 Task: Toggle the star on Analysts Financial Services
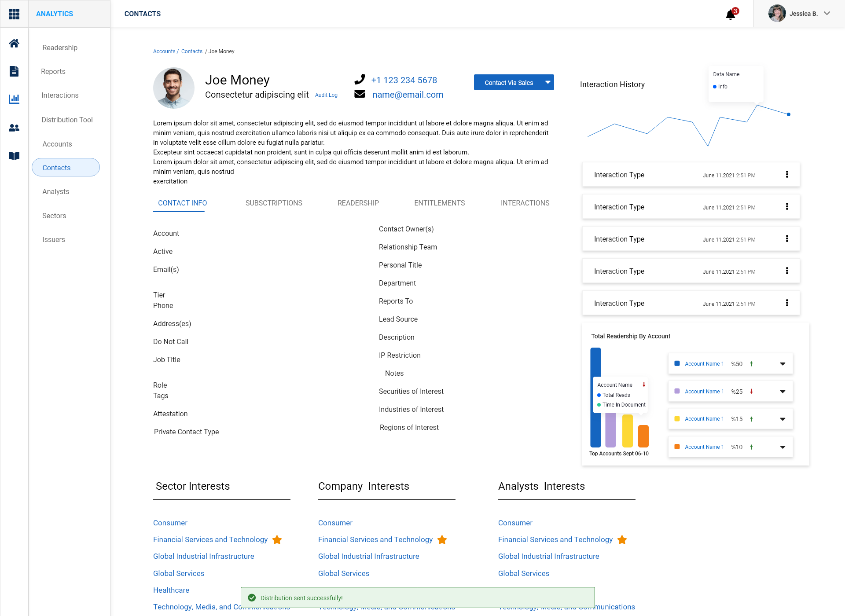pyautogui.click(x=622, y=539)
